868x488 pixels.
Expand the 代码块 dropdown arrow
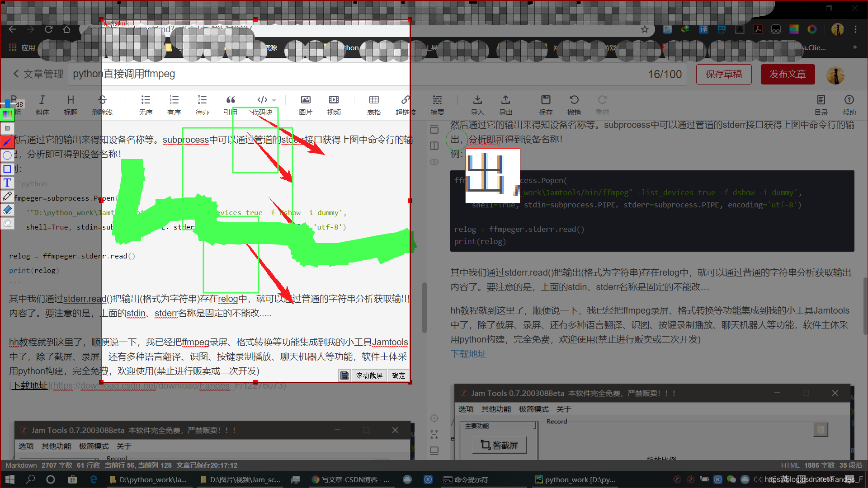coord(274,100)
